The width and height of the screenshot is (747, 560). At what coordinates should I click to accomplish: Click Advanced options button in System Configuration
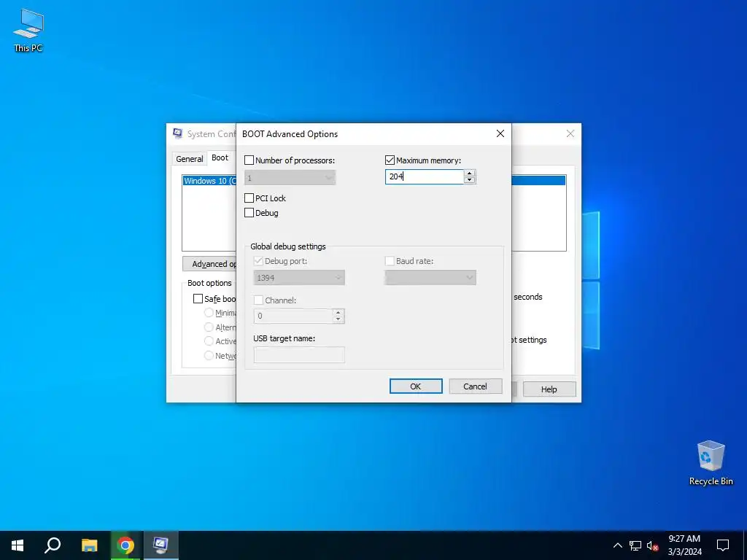[209, 264]
